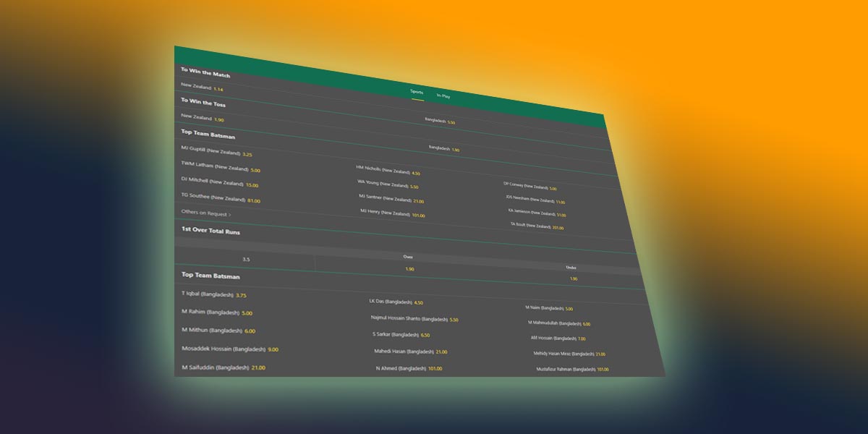This screenshot has height=434, width=868.
Task: Pick Mustafizur Rahman at 101.00
Action: 573,370
